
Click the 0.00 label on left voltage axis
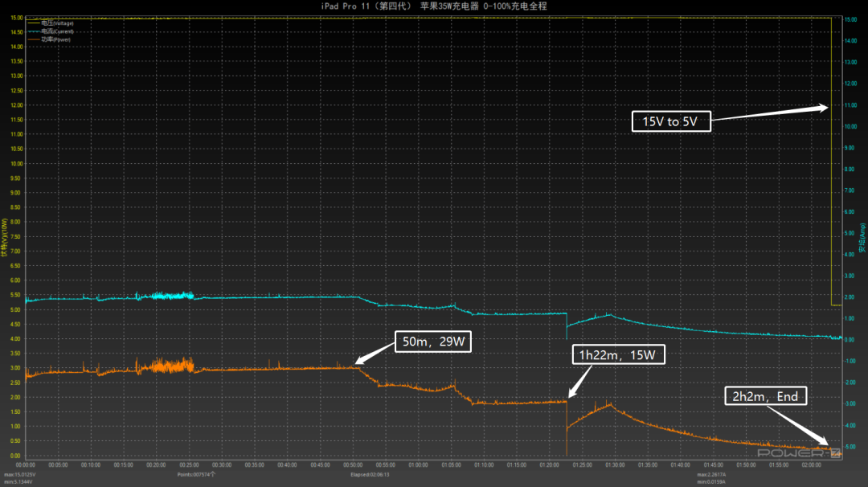(x=17, y=456)
